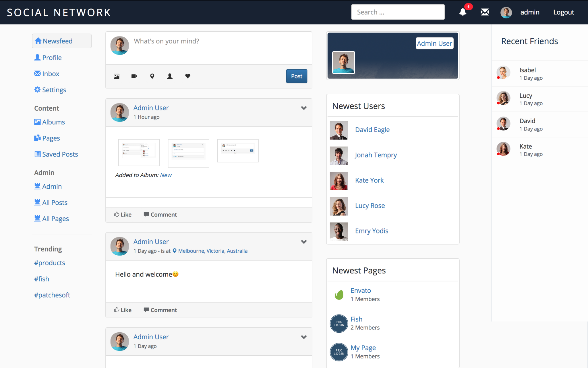Toggle Like on Hello and welcome post
Viewport: 588px width, 368px height.
pos(123,309)
